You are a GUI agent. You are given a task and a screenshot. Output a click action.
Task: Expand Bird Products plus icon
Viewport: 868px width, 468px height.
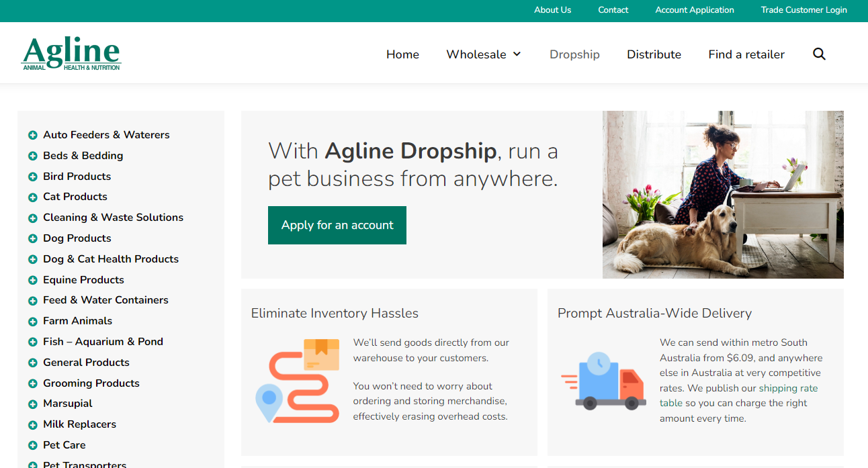(x=32, y=177)
